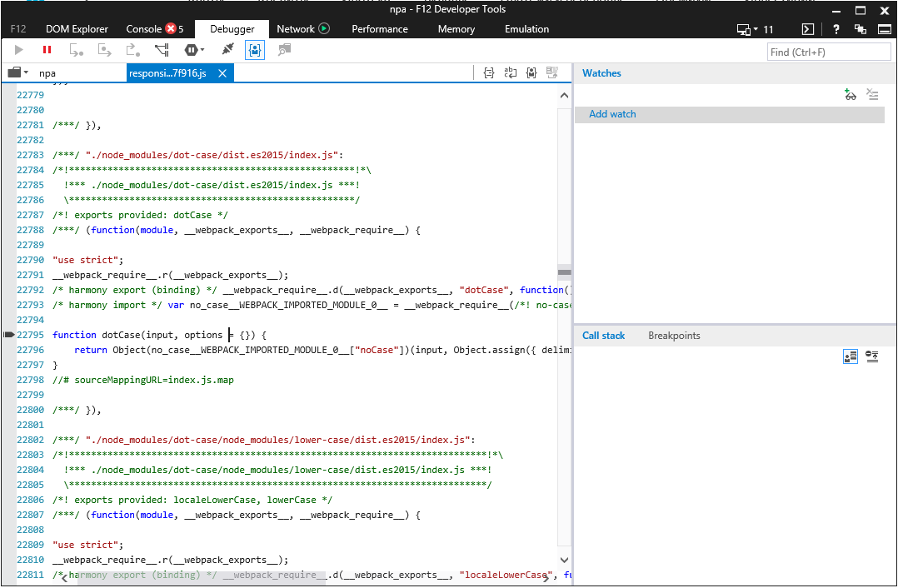Open the Performance tab
The width and height of the screenshot is (898, 588).
click(380, 28)
